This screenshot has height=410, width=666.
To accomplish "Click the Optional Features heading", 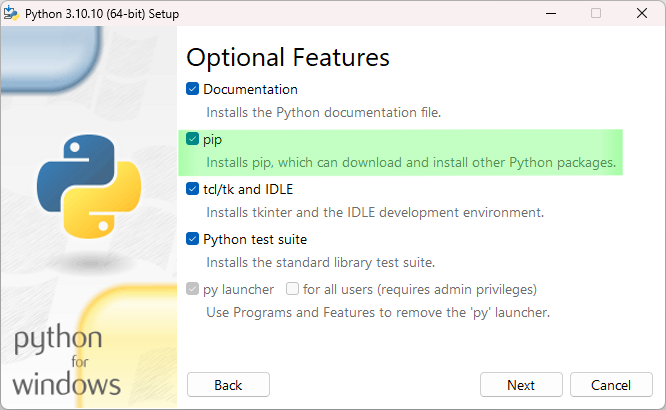I will pyautogui.click(x=288, y=57).
